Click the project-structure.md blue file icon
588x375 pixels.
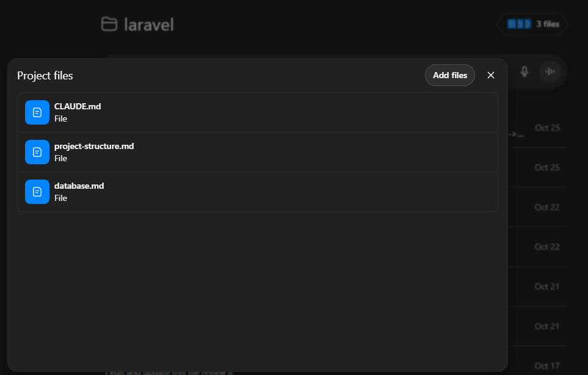pos(37,152)
